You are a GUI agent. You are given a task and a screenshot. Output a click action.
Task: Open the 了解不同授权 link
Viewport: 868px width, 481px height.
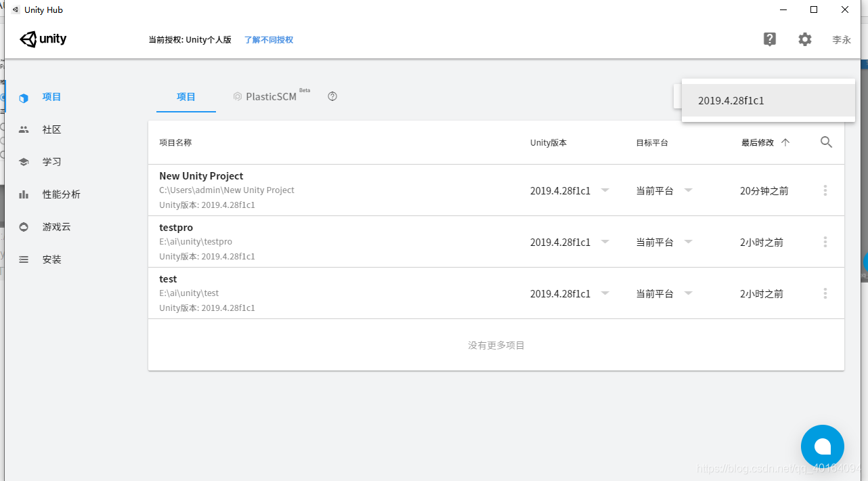coord(269,40)
